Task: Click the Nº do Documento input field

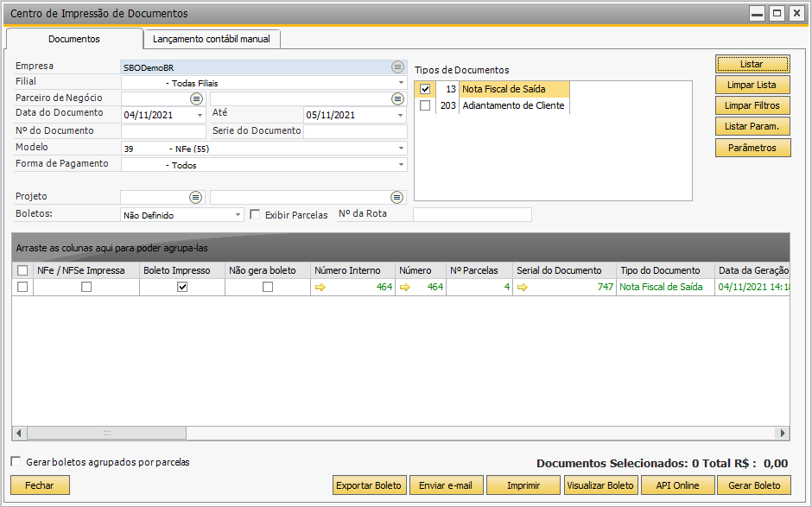Action: tap(163, 131)
